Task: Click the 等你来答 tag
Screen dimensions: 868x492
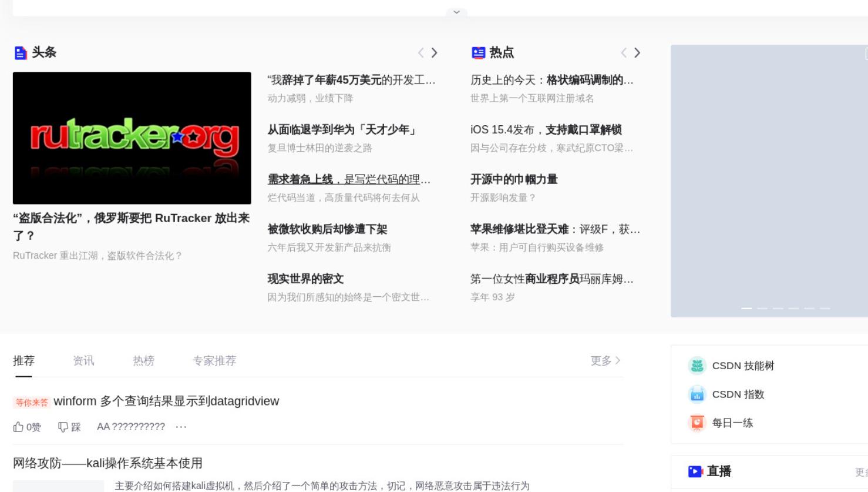Action: 32,403
